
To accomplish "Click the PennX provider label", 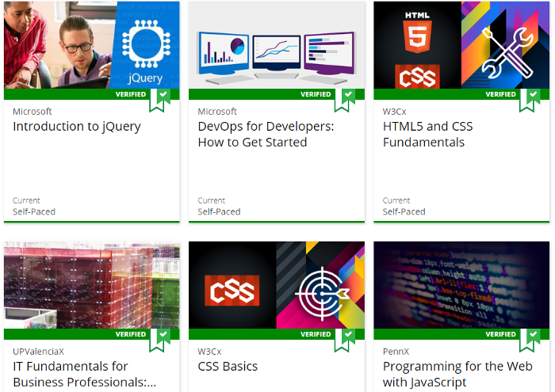I will point(396,352).
